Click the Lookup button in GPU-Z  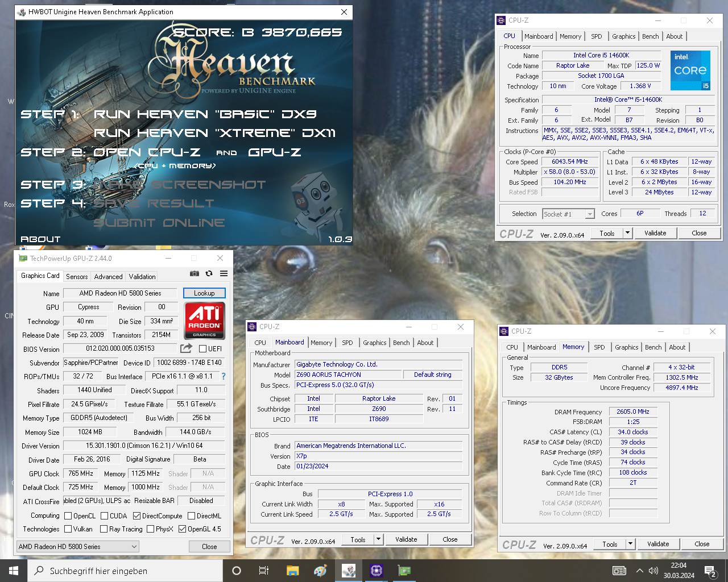(x=204, y=293)
